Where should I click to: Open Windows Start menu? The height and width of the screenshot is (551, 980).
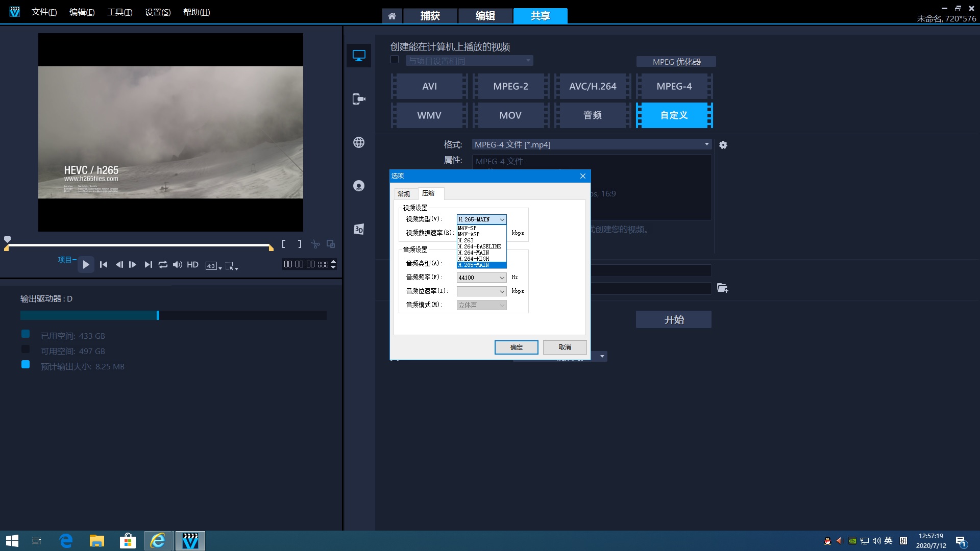tap(12, 541)
